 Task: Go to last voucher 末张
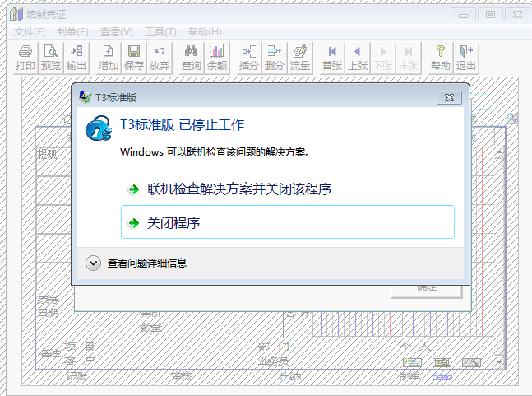(409, 58)
